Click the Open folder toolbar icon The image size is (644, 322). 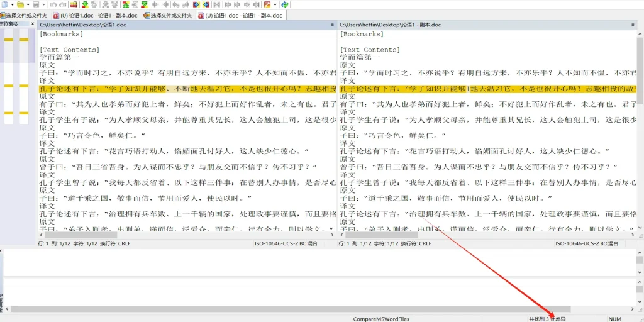point(20,4)
